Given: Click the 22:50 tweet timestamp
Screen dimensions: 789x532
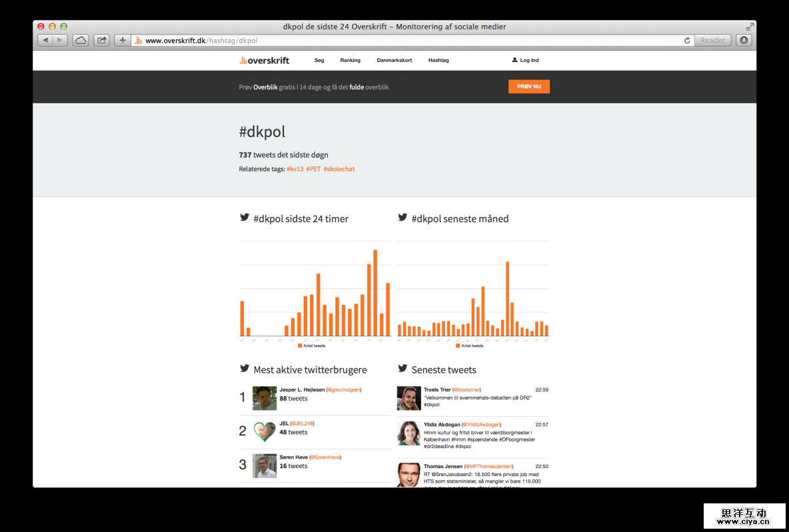Looking at the screenshot, I should point(541,466).
